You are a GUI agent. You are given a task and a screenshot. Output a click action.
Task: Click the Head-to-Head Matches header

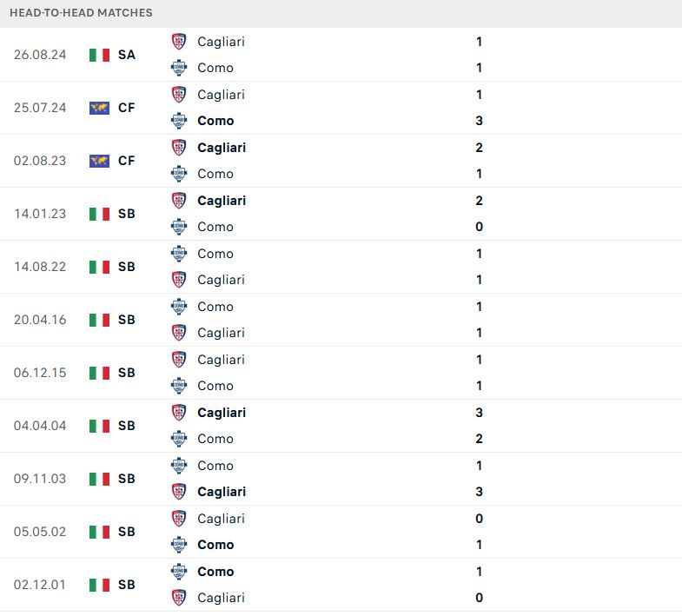(81, 13)
